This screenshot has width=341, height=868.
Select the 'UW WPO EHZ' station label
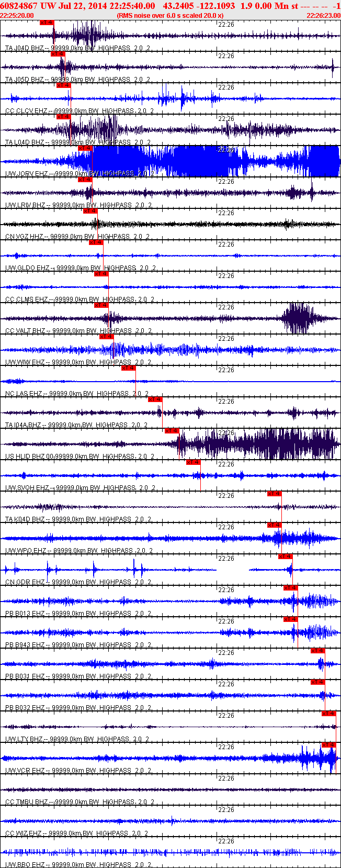tap(26, 551)
